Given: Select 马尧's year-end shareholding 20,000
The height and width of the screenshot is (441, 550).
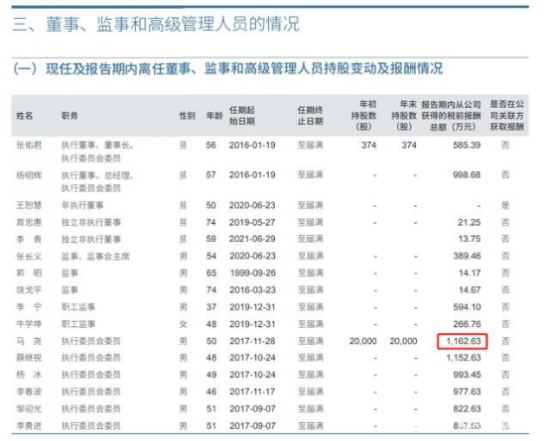Looking at the screenshot, I should [403, 341].
